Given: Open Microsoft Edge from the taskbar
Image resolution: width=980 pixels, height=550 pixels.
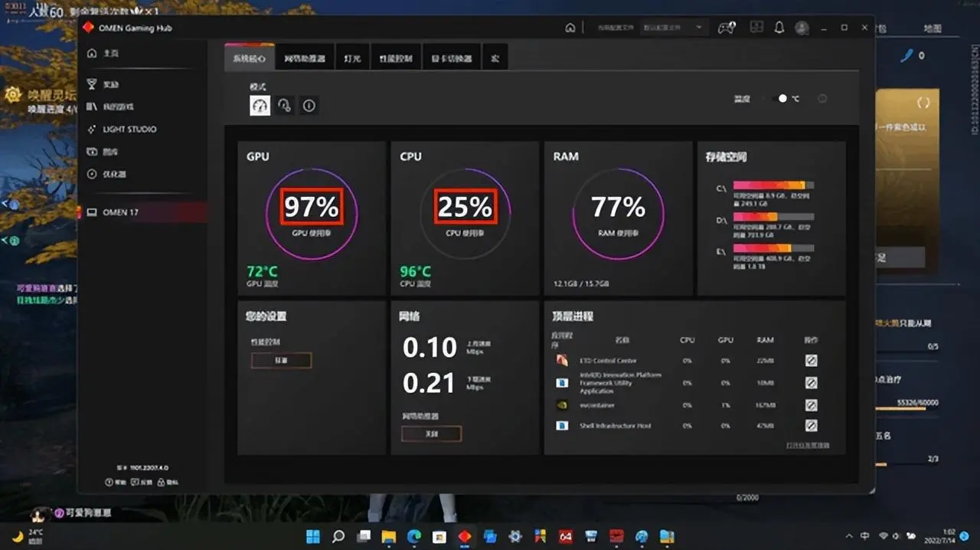Looking at the screenshot, I should pyautogui.click(x=413, y=536).
